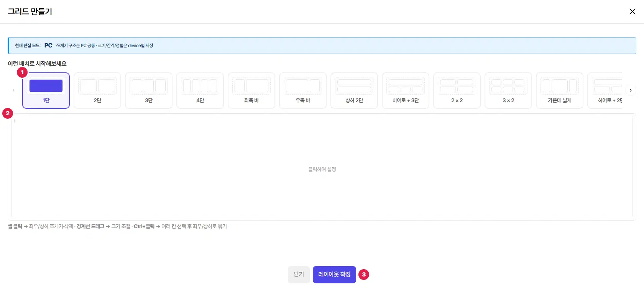Image resolution: width=644 pixels, height=291 pixels.
Task: Choose the 히어로 + 3단 layout preset
Action: point(406,90)
